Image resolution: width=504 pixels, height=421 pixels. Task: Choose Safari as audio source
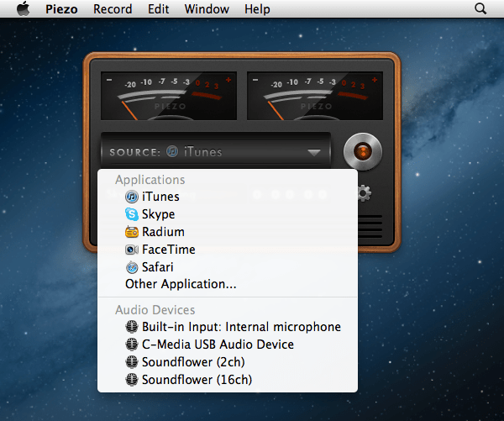[228, 267]
